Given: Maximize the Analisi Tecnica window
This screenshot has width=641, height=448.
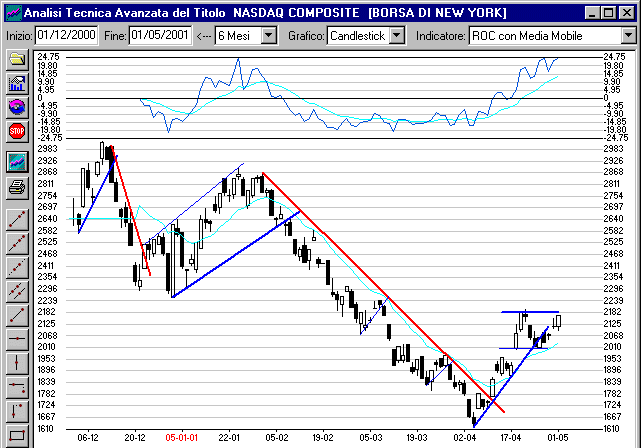Looking at the screenshot, I should [608, 13].
